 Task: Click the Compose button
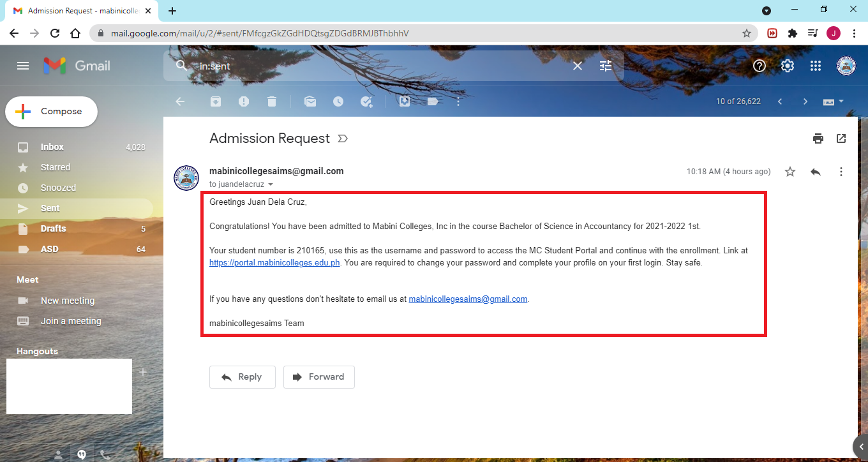pyautogui.click(x=52, y=112)
